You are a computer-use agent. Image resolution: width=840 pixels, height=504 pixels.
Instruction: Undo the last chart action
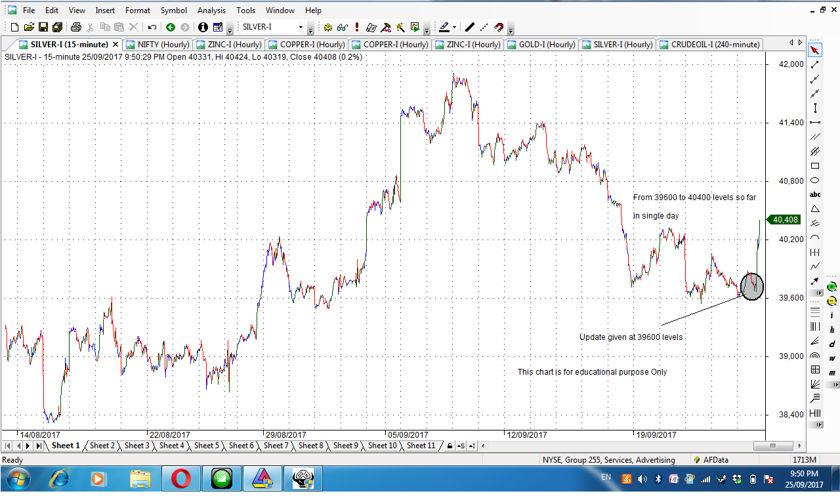[x=150, y=27]
